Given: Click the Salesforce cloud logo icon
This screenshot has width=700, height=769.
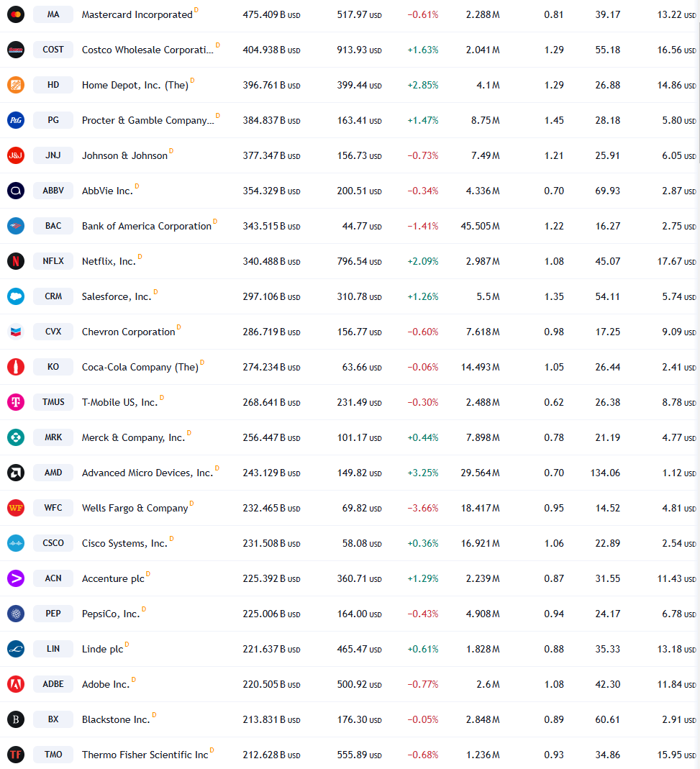Looking at the screenshot, I should (16, 296).
